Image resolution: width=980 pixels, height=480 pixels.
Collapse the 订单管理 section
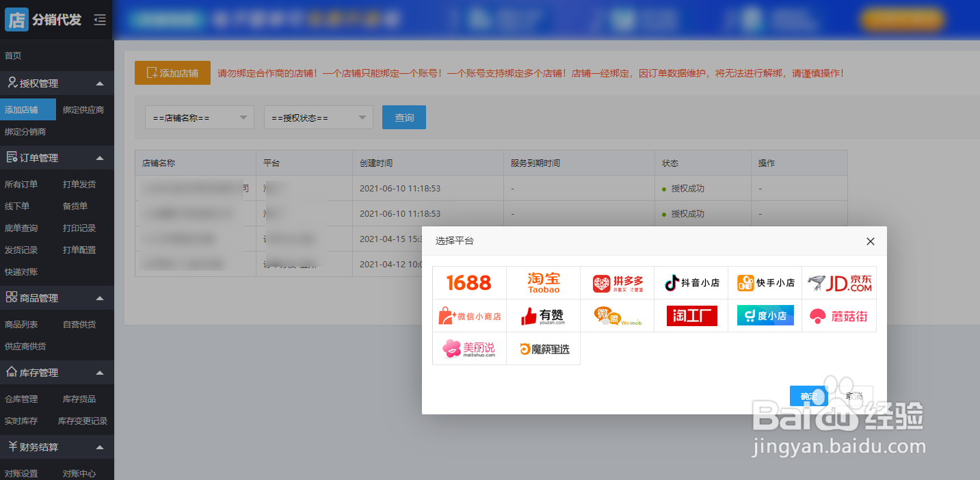click(x=100, y=158)
